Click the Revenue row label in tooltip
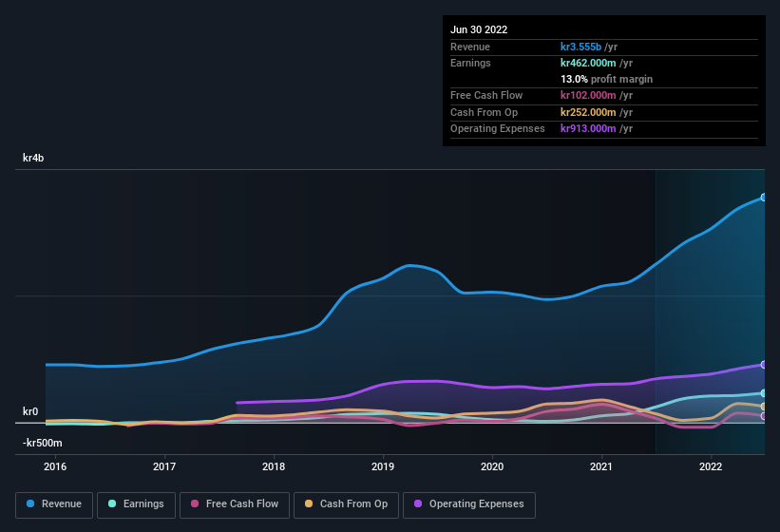 coord(470,47)
